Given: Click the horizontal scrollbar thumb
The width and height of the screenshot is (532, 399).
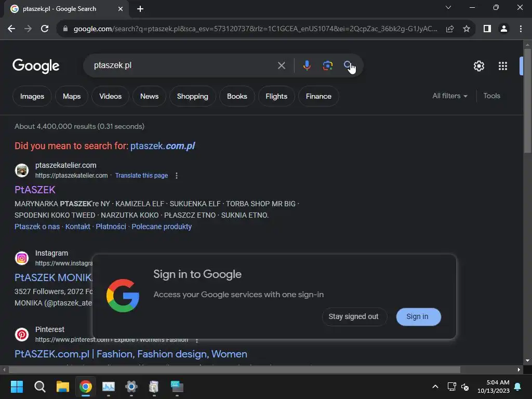Looking at the screenshot, I should pos(234,369).
